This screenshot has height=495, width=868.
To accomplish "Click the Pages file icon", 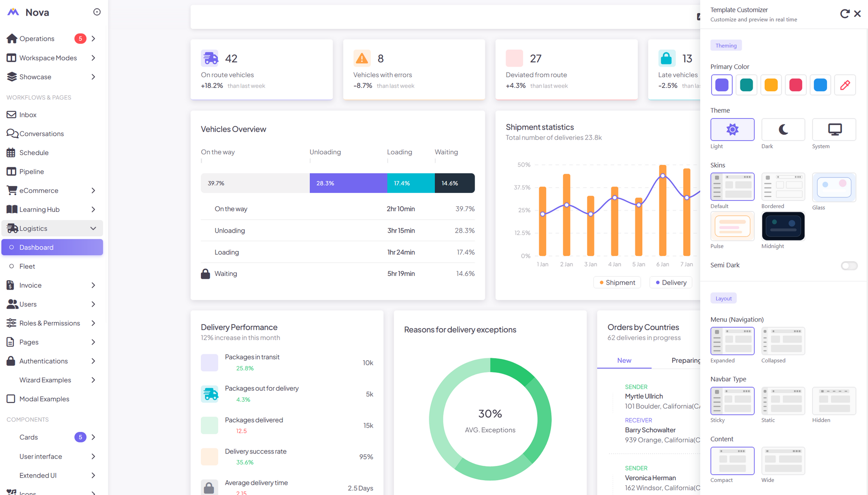I will pyautogui.click(x=11, y=342).
